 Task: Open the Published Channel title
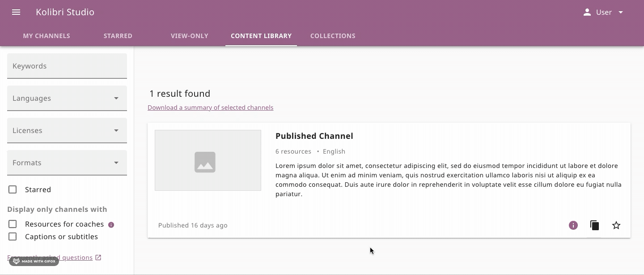pyautogui.click(x=314, y=136)
